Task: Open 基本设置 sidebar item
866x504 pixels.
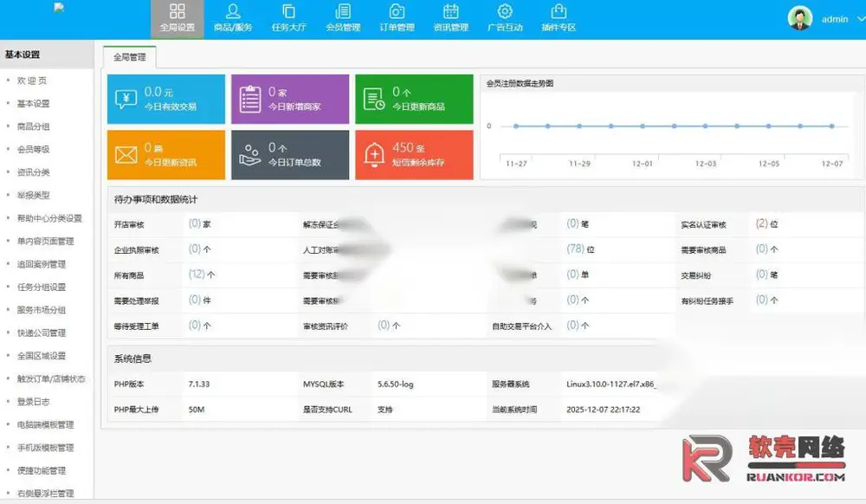Action: [33, 104]
